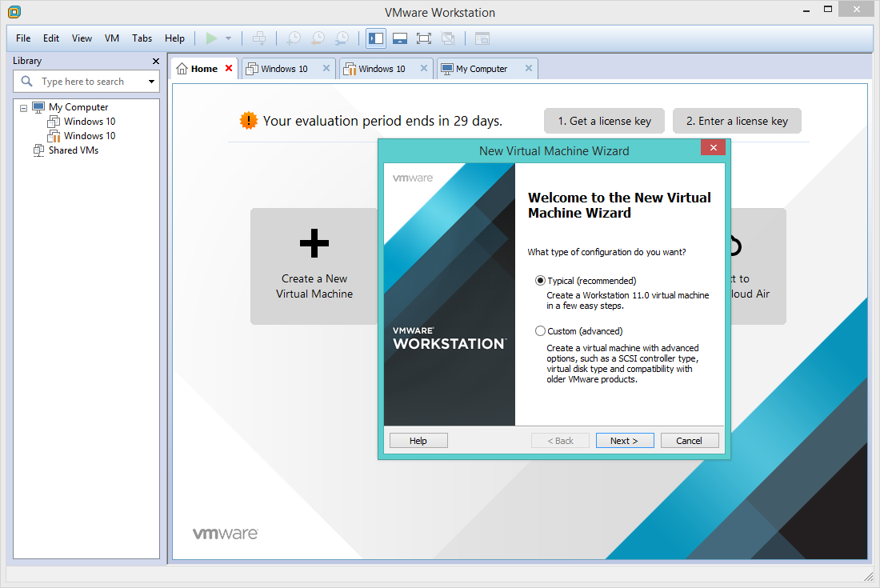Open the Tabs menu
The width and height of the screenshot is (880, 588).
[142, 38]
